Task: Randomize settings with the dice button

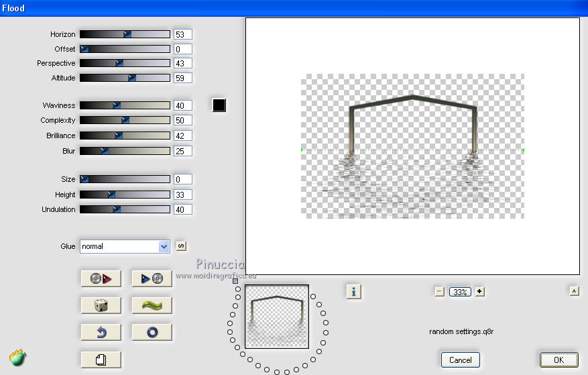Action: point(101,305)
